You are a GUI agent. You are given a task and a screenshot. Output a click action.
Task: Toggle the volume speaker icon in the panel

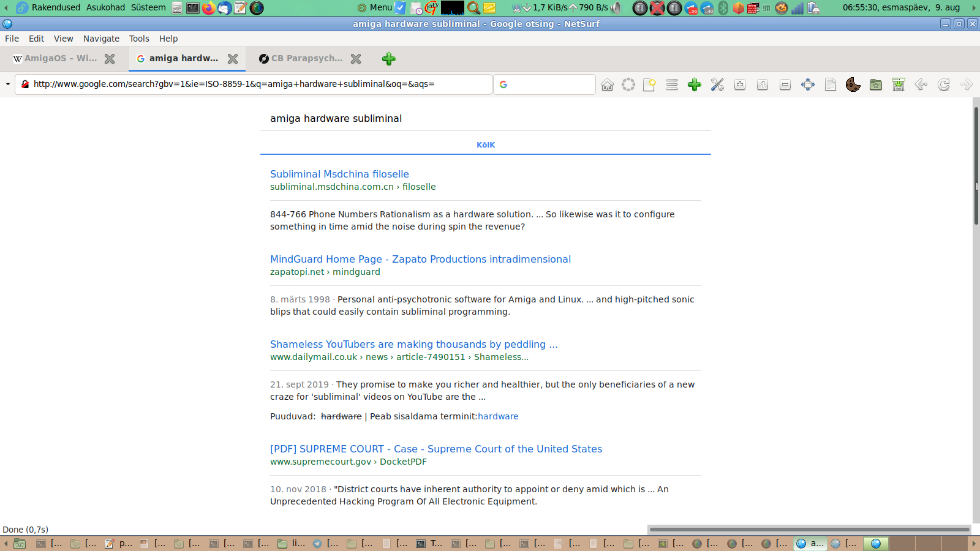(616, 7)
